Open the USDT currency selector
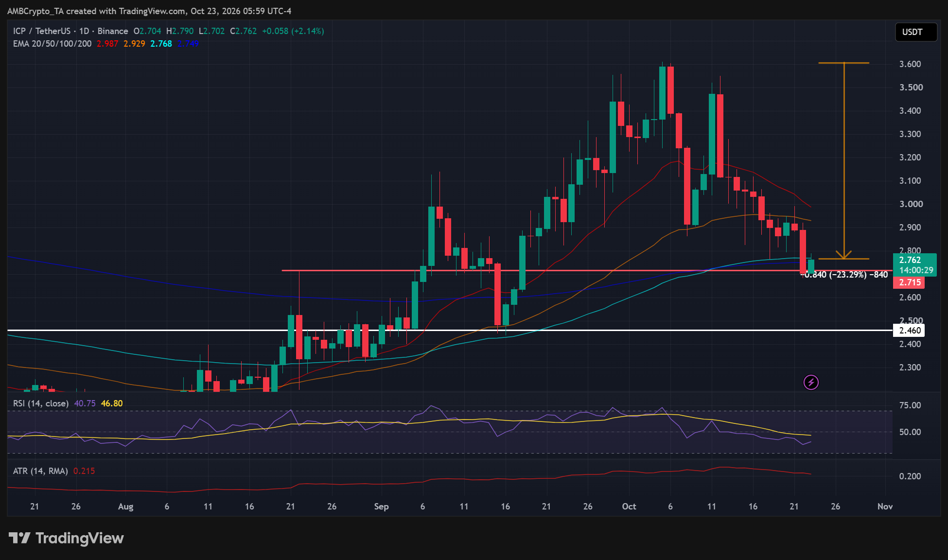This screenshot has width=948, height=560. (x=916, y=32)
